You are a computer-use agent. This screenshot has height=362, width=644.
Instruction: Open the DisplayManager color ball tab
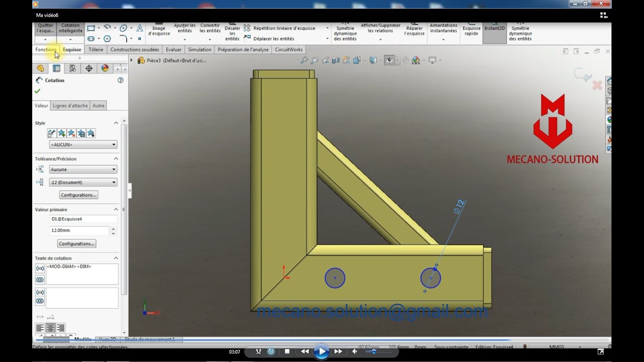click(105, 68)
